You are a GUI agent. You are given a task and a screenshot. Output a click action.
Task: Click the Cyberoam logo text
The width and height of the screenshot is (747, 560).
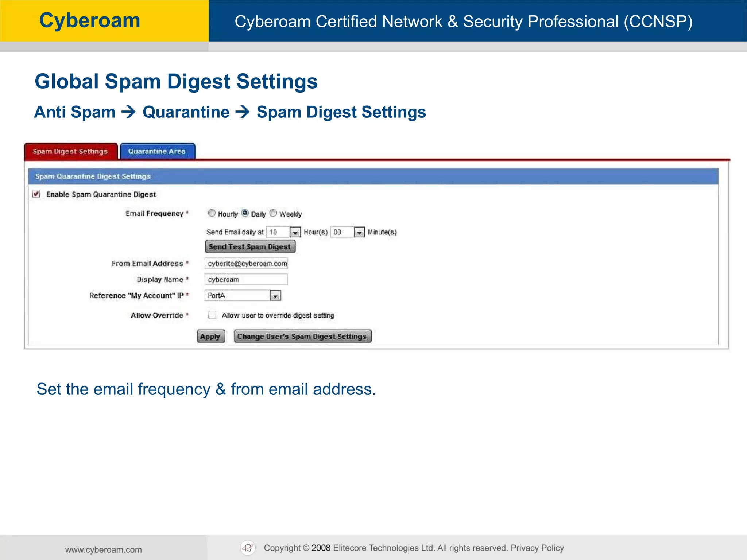(x=90, y=20)
